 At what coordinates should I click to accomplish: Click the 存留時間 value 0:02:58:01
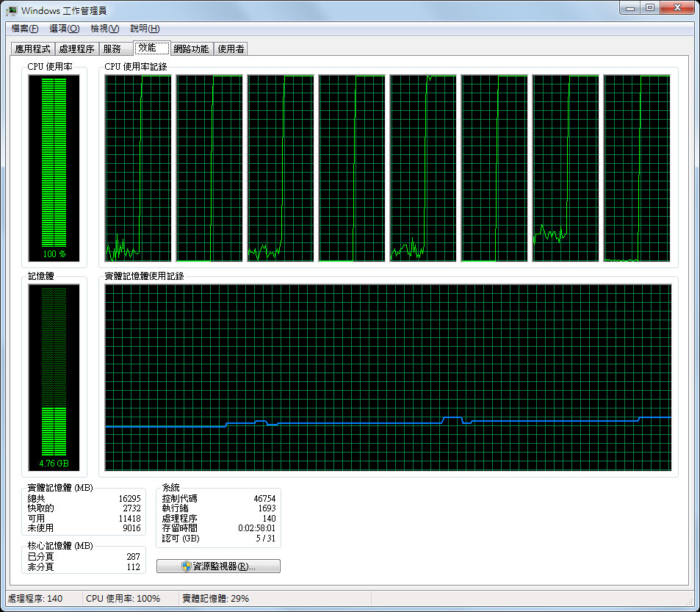pyautogui.click(x=256, y=528)
